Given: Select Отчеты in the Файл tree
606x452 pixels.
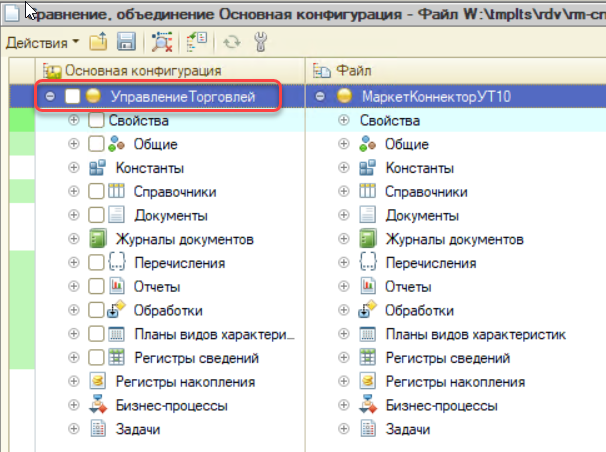Looking at the screenshot, I should tap(408, 287).
